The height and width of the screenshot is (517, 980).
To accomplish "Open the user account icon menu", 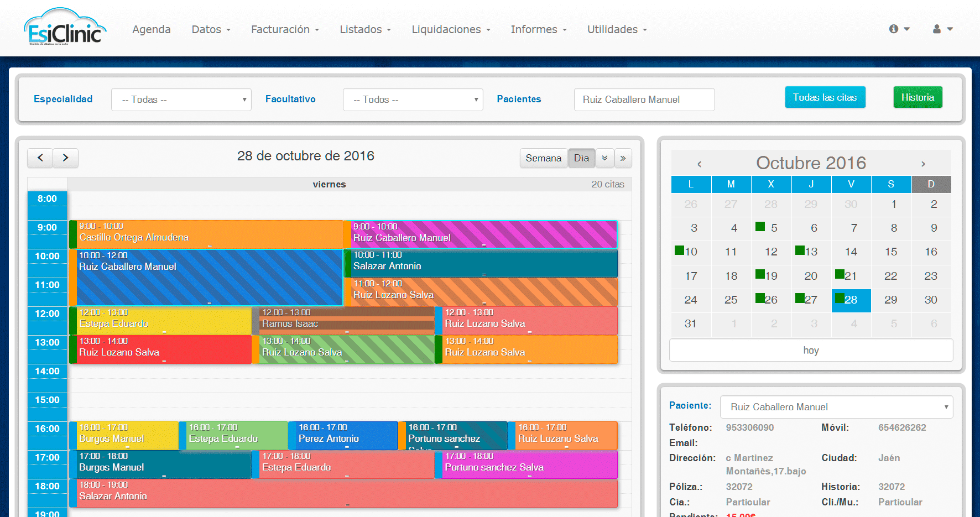I will point(942,29).
